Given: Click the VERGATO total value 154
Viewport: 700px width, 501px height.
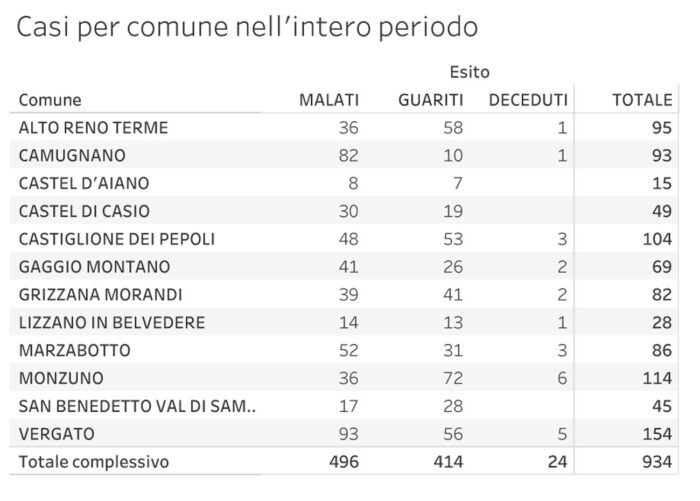Looking at the screenshot, I should click(656, 435).
